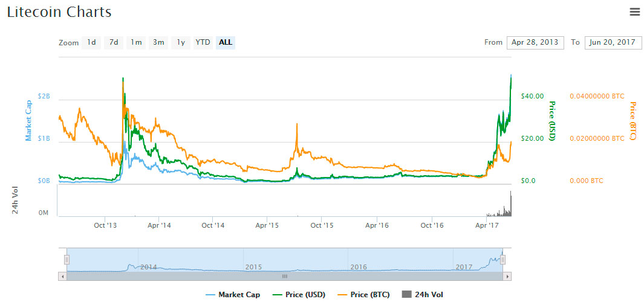Set zoom range to 1y
644x302 pixels.
(x=181, y=42)
